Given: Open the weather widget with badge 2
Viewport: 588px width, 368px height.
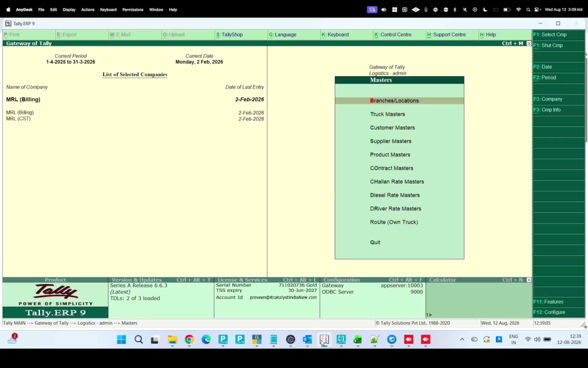Looking at the screenshot, I should coord(12,339).
